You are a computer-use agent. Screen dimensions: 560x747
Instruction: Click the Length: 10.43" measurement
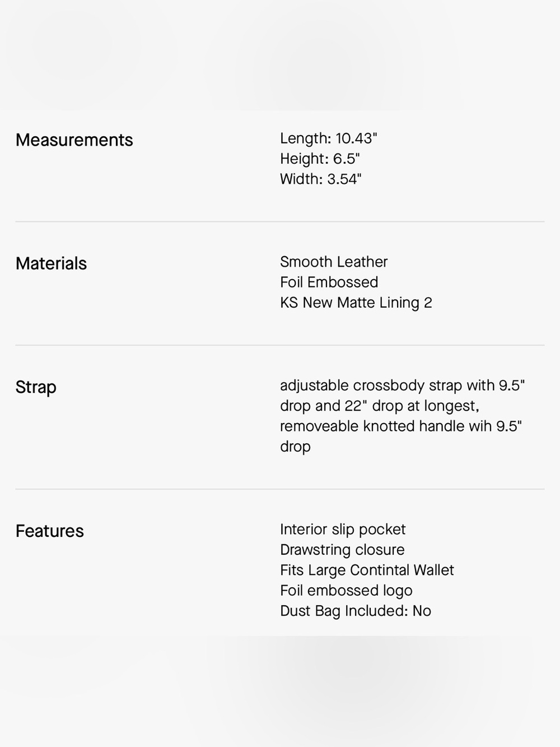[329, 138]
